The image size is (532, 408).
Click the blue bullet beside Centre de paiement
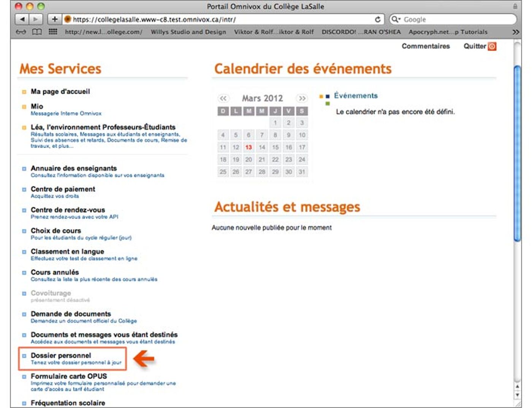tap(24, 189)
